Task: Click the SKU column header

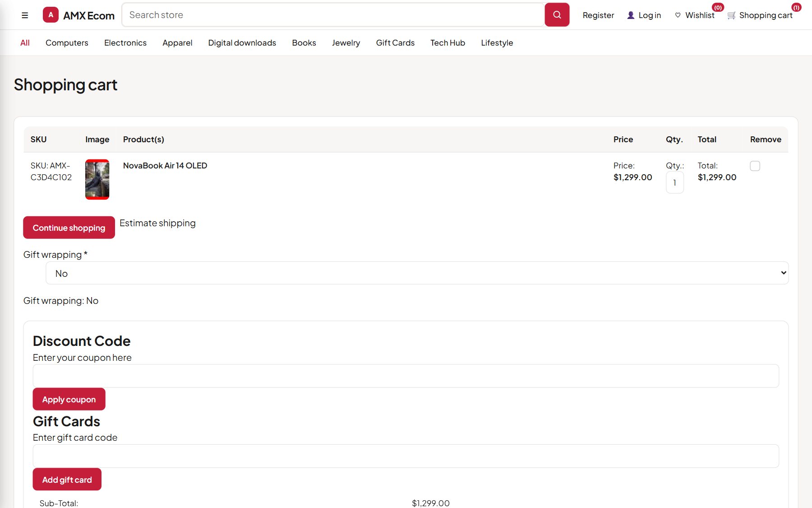Action: [x=39, y=140]
